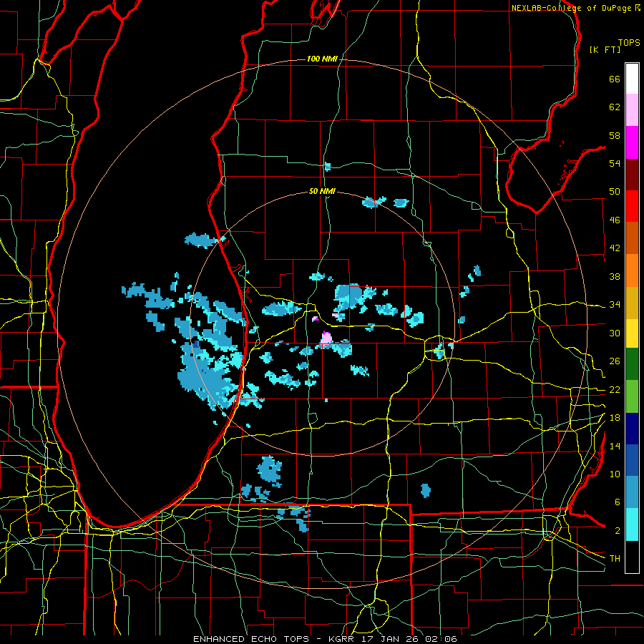The height and width of the screenshot is (644, 644).
Task: Click the white 66 kft color swatch
Action: pos(632,79)
